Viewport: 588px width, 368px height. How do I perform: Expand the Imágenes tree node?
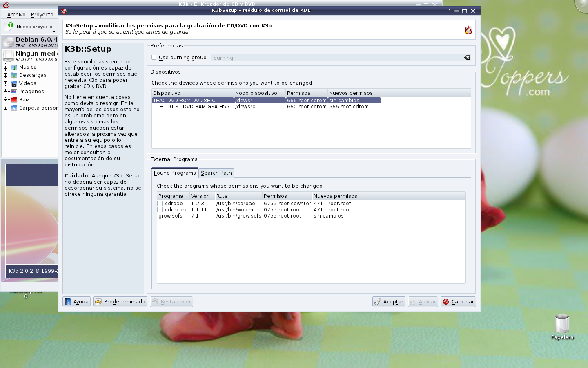click(x=6, y=92)
